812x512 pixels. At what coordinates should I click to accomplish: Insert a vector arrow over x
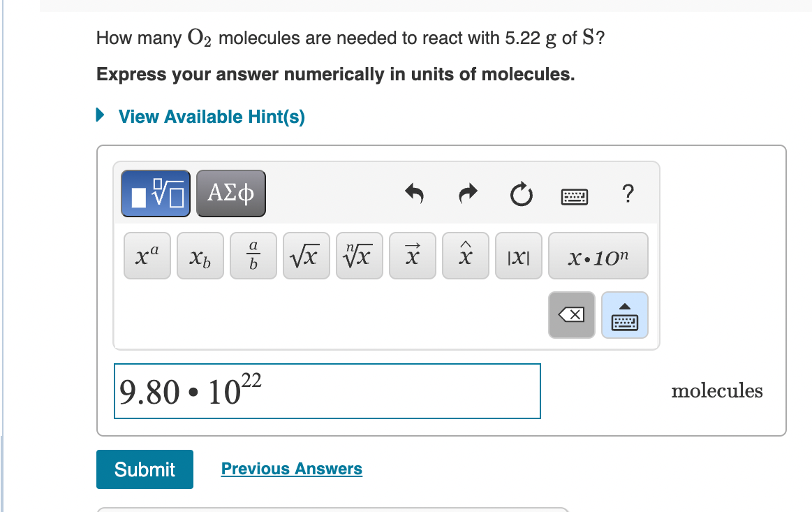(412, 256)
